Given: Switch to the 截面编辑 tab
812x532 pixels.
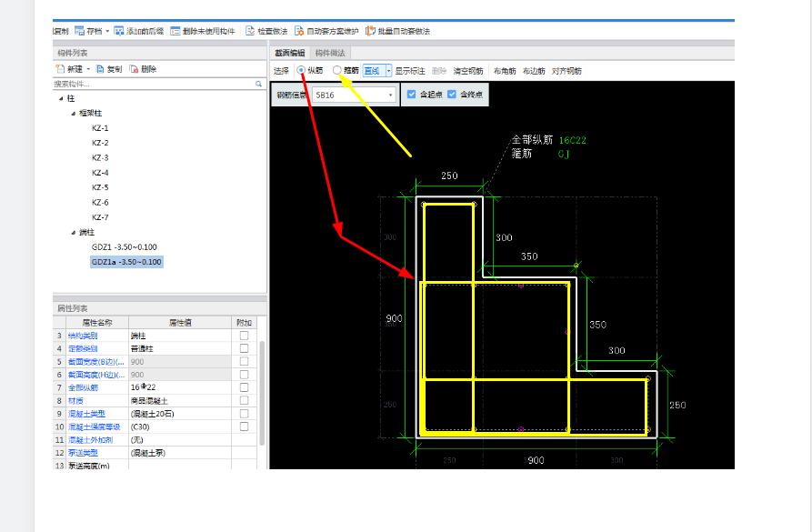Looking at the screenshot, I should (x=289, y=53).
